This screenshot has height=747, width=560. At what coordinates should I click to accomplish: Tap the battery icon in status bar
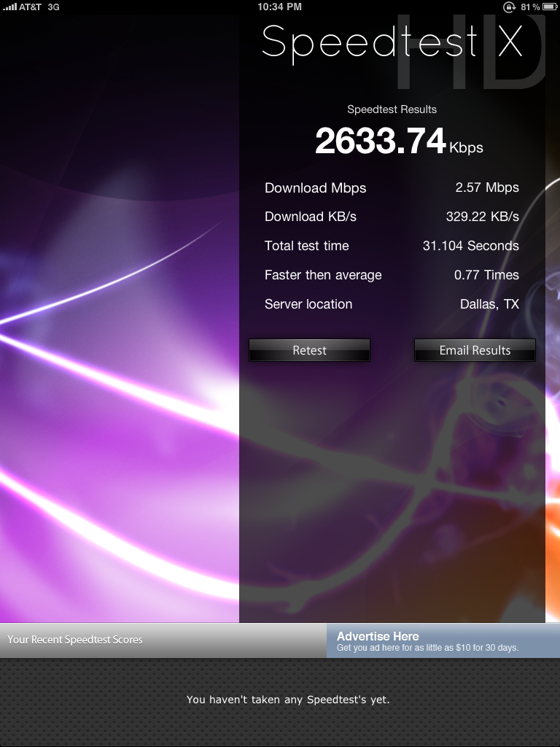551,7
